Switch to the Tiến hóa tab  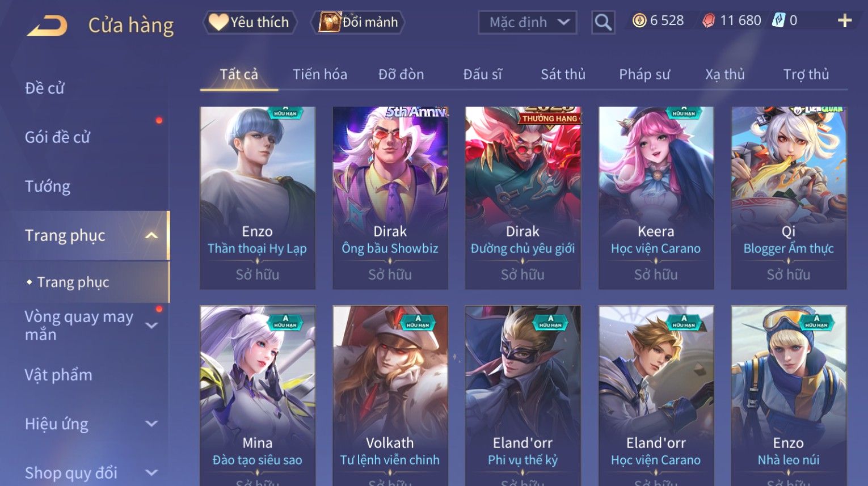[x=320, y=74]
